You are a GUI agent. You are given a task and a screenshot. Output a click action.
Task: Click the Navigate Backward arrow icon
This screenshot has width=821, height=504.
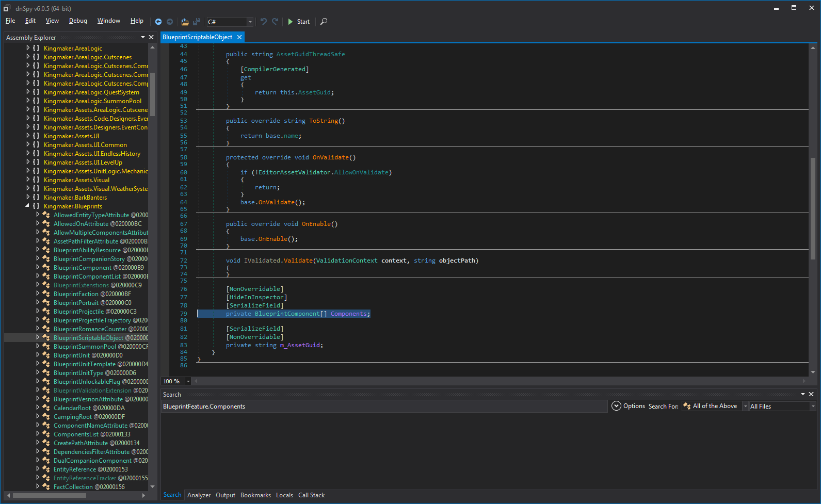pos(158,22)
